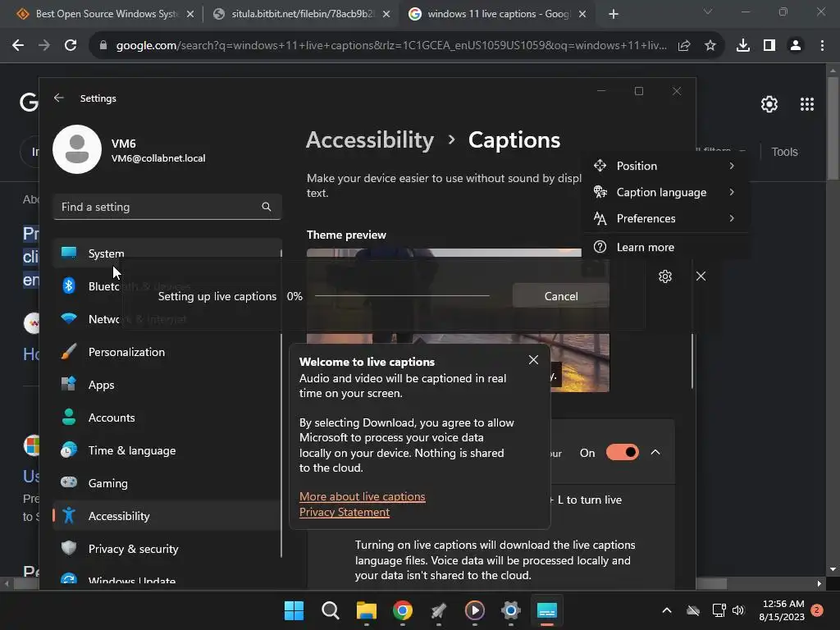Image resolution: width=840 pixels, height=630 pixels.
Task: Click the Chrome address bar URL
Action: 391,46
